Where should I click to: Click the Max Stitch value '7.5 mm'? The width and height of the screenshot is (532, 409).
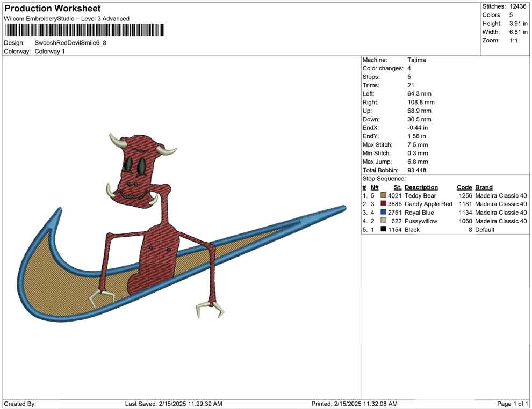coord(418,144)
